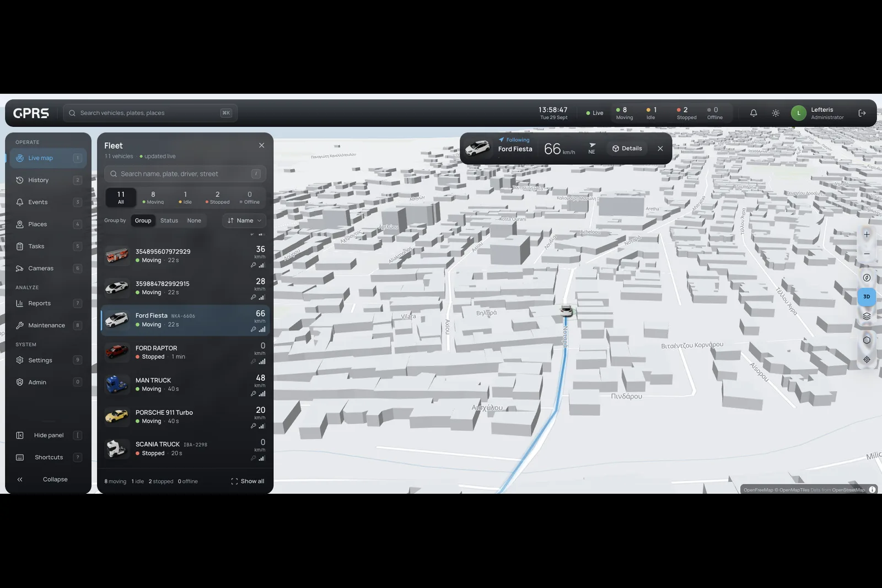
Task: Click the MAN TRUCK blue thumbnail
Action: (x=117, y=385)
